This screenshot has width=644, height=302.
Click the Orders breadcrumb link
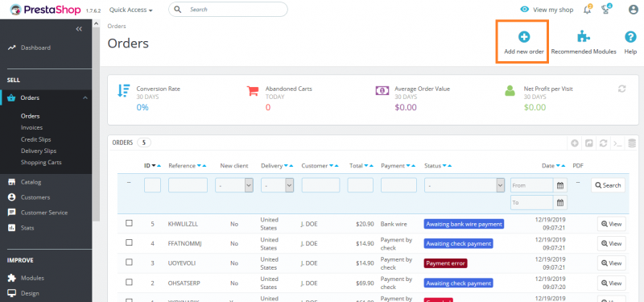pyautogui.click(x=117, y=26)
